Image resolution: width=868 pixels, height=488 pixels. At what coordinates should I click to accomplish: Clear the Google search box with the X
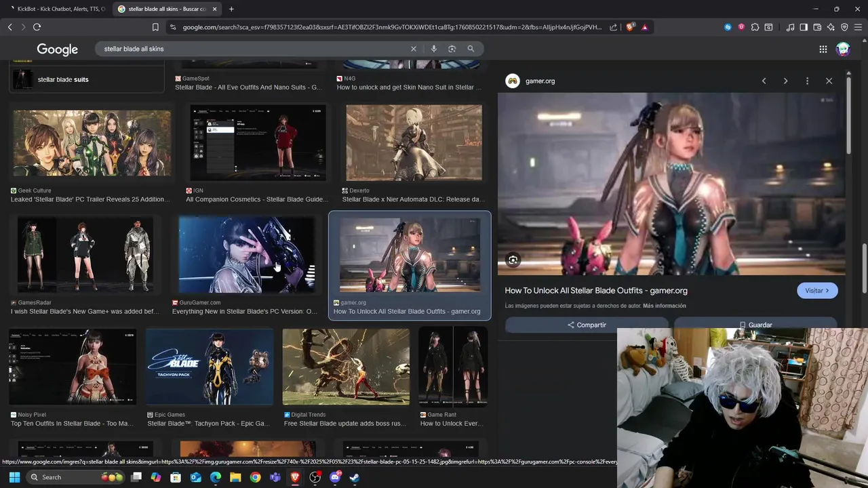tap(414, 49)
